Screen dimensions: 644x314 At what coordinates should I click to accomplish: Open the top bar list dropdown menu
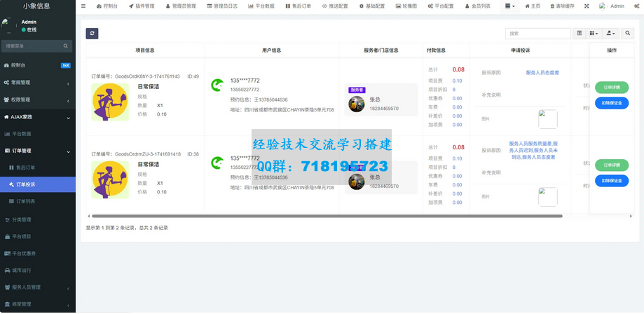click(509, 6)
